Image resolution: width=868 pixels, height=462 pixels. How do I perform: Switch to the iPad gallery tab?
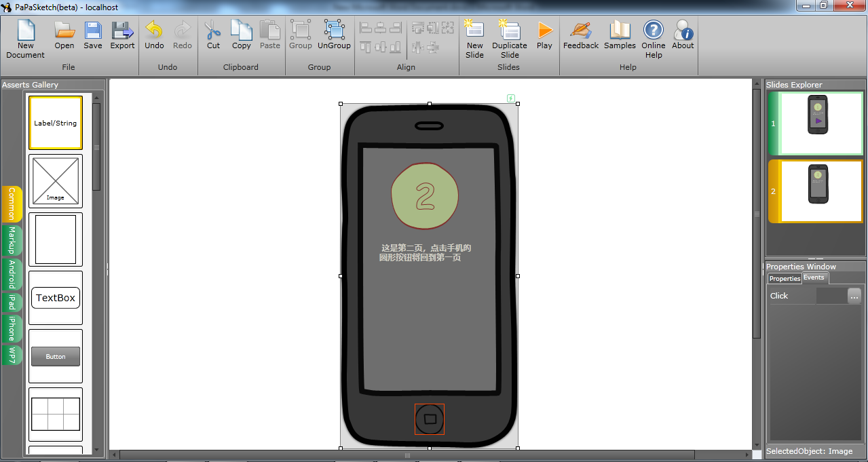pyautogui.click(x=12, y=303)
